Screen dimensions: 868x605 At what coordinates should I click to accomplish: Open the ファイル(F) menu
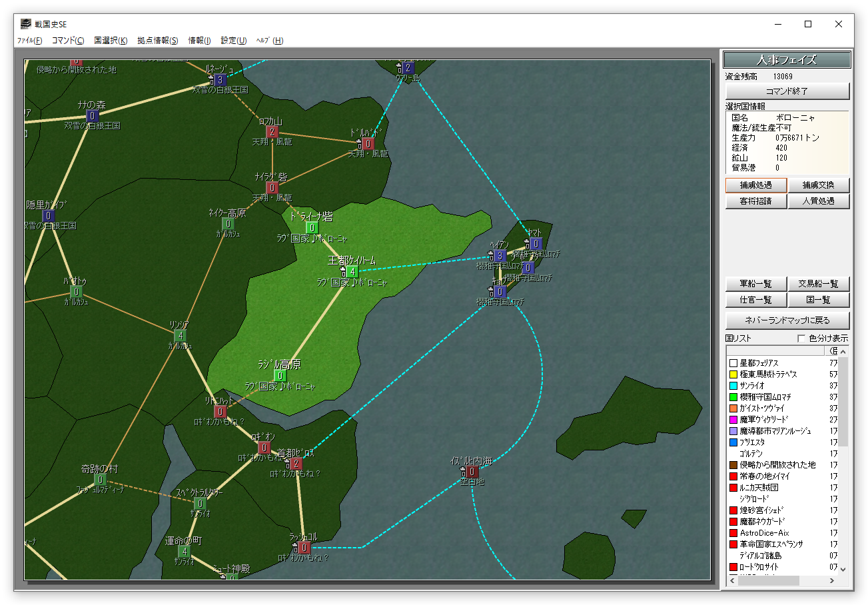click(29, 41)
